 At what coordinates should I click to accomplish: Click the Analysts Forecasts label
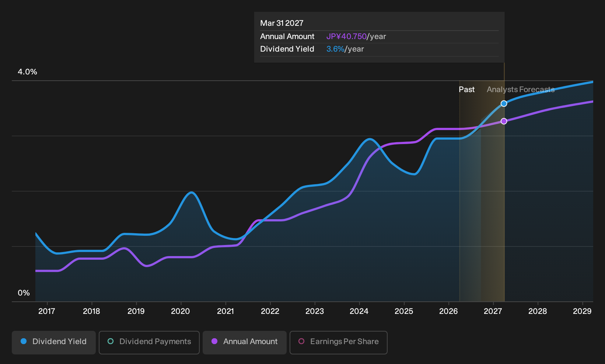click(521, 90)
